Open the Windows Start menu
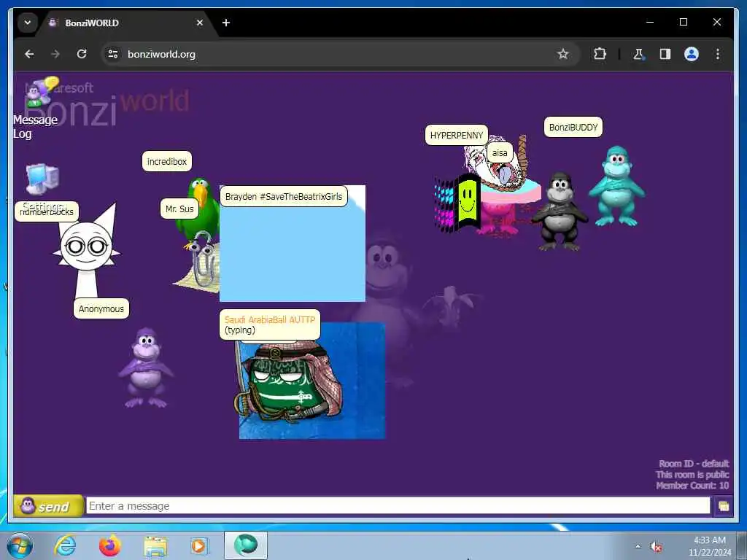 click(20, 545)
